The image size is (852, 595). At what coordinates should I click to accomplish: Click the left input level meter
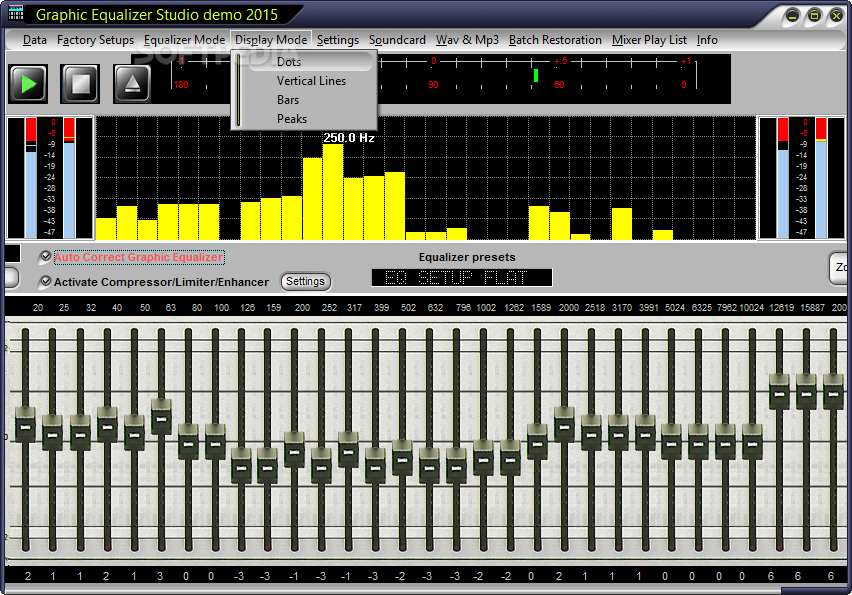50,178
